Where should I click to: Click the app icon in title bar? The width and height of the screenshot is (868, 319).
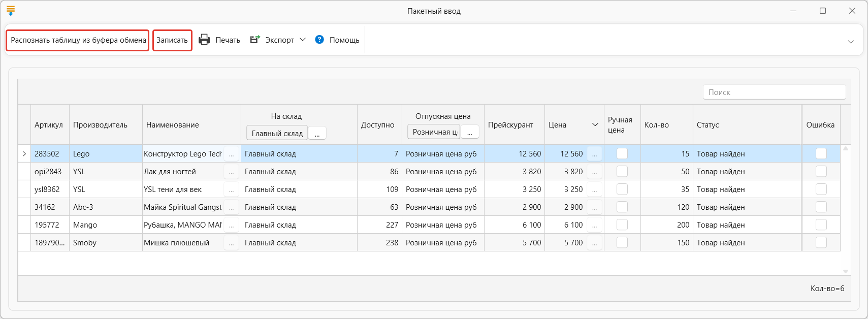tap(11, 11)
